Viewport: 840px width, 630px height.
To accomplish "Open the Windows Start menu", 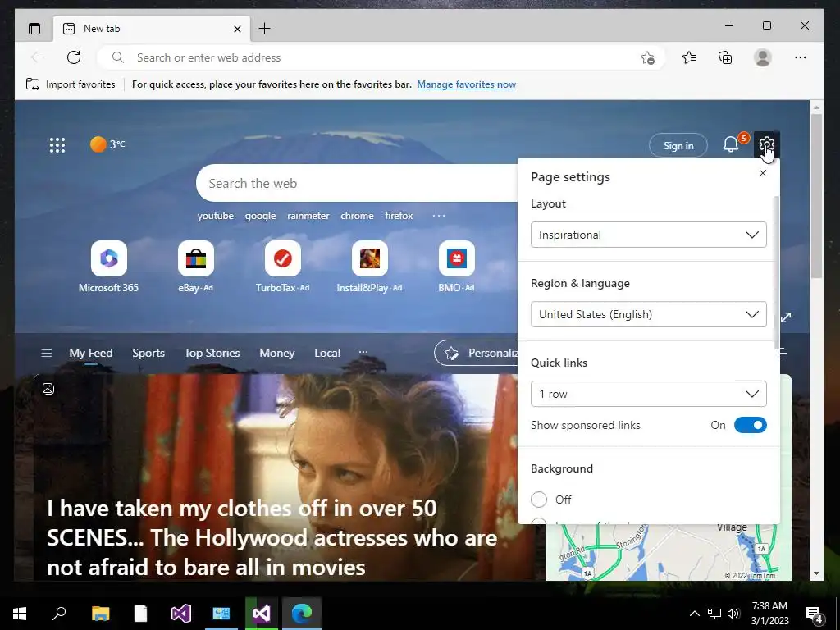I will point(20,614).
